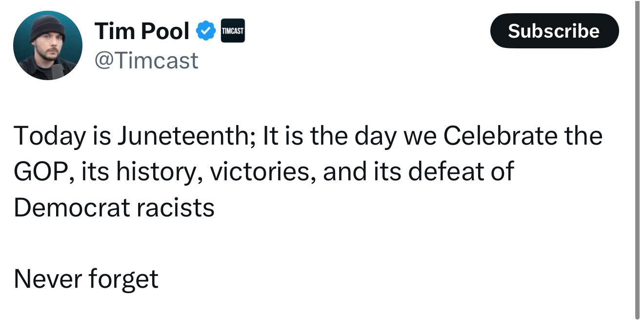This screenshot has height=321, width=644.
Task: Open the profile picture avatar
Action: (48, 45)
